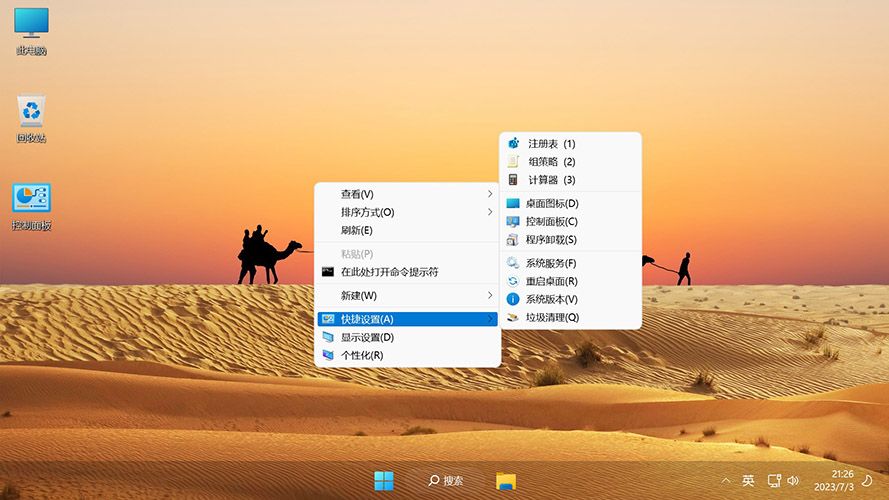Select 垃圾清理(Q) submenu text

(552, 317)
